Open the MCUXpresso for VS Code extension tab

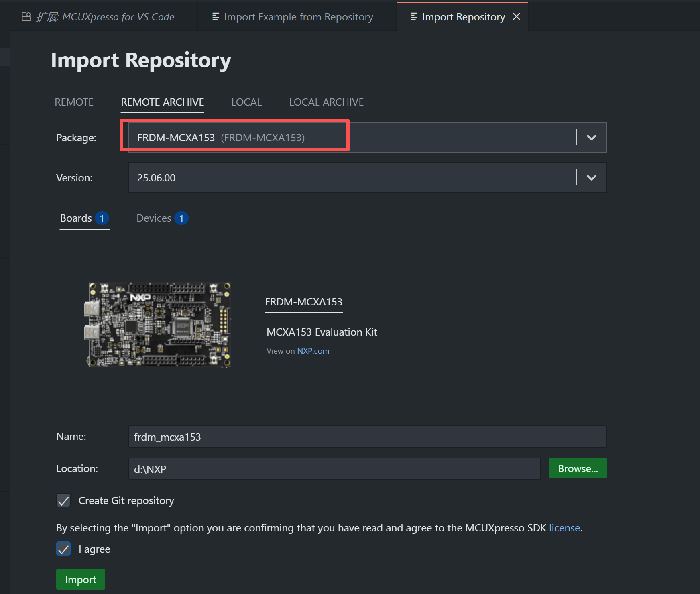pyautogui.click(x=104, y=17)
